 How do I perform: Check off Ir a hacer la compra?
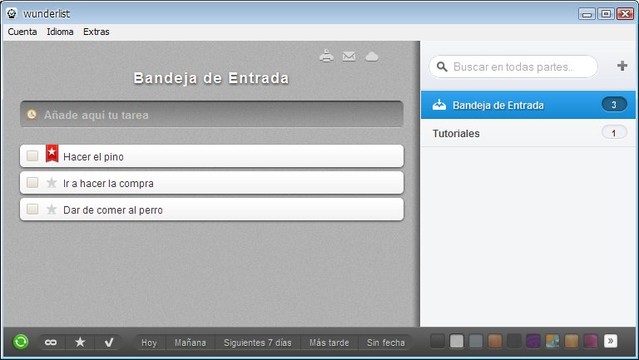click(32, 182)
